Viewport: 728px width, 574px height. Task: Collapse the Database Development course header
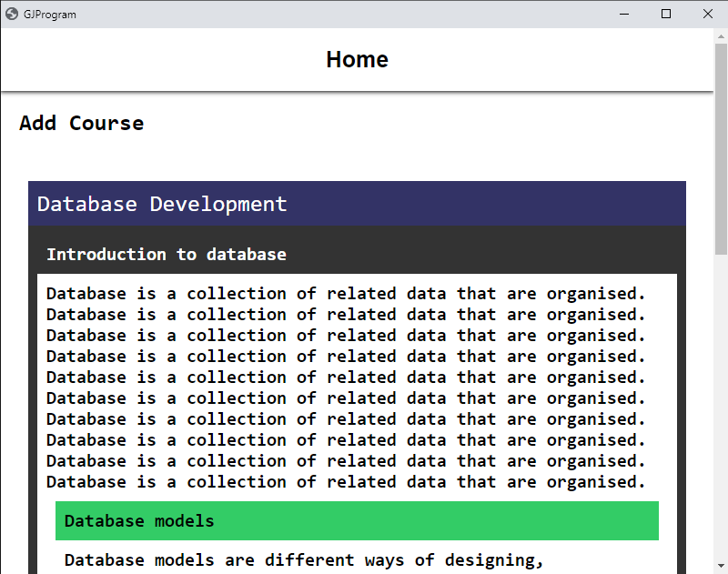click(x=357, y=204)
